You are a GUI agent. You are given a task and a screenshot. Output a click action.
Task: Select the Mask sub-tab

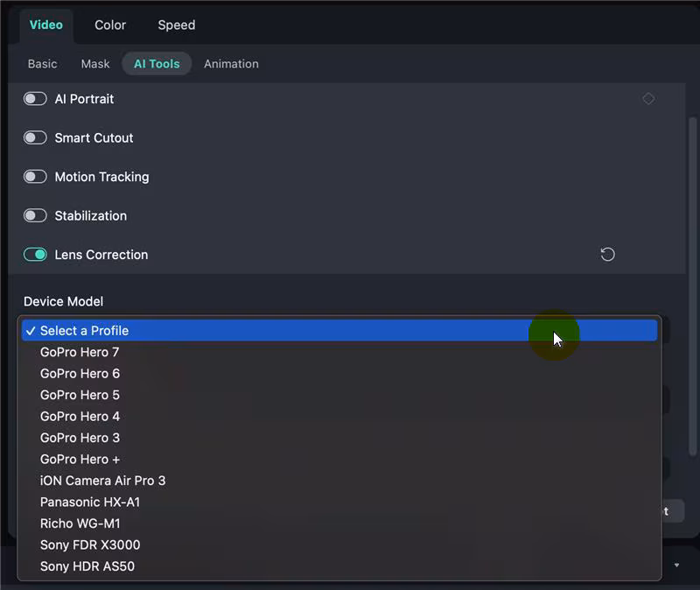[95, 64]
